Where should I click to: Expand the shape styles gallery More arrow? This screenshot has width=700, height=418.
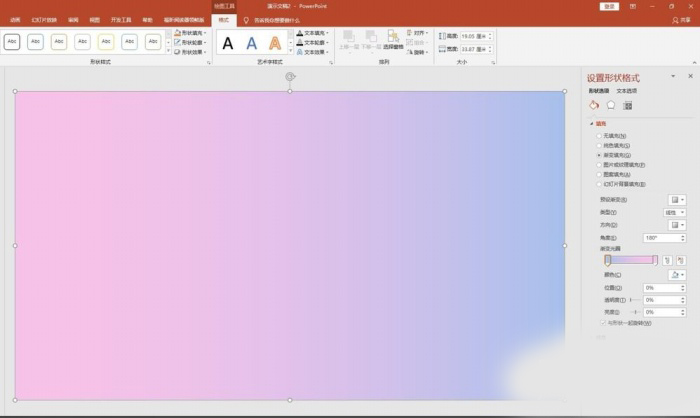[168, 51]
